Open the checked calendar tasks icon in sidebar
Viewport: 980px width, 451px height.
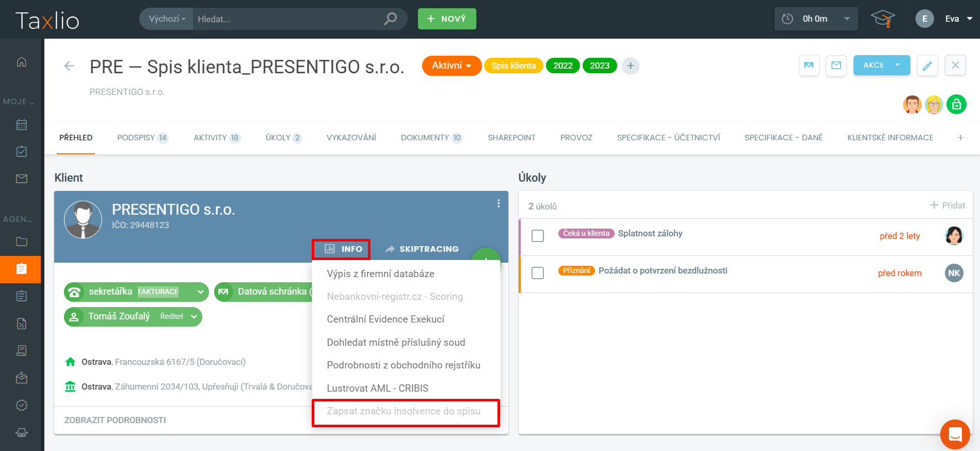point(22,151)
